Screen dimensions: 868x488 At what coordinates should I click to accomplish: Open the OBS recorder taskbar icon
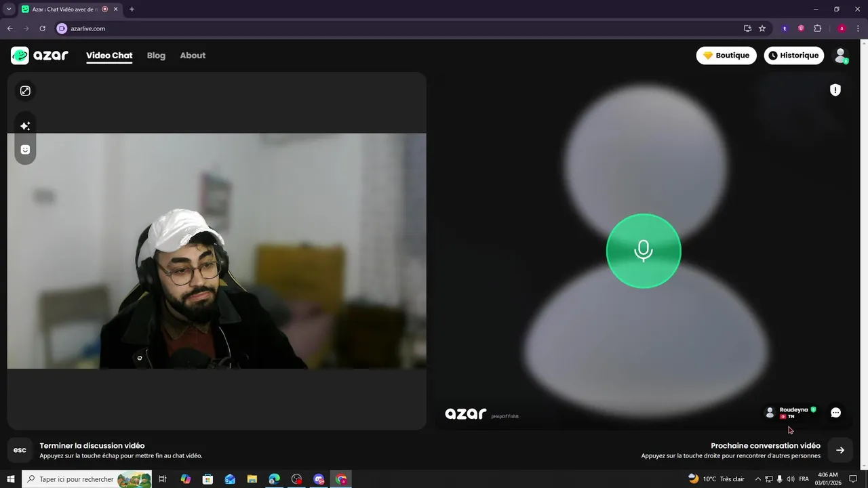[296, 479]
